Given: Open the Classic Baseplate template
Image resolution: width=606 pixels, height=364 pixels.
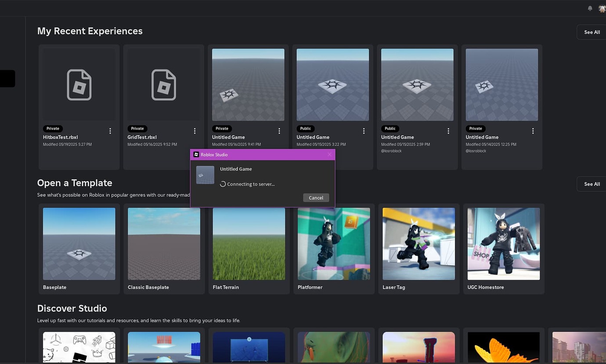Looking at the screenshot, I should 164,249.
